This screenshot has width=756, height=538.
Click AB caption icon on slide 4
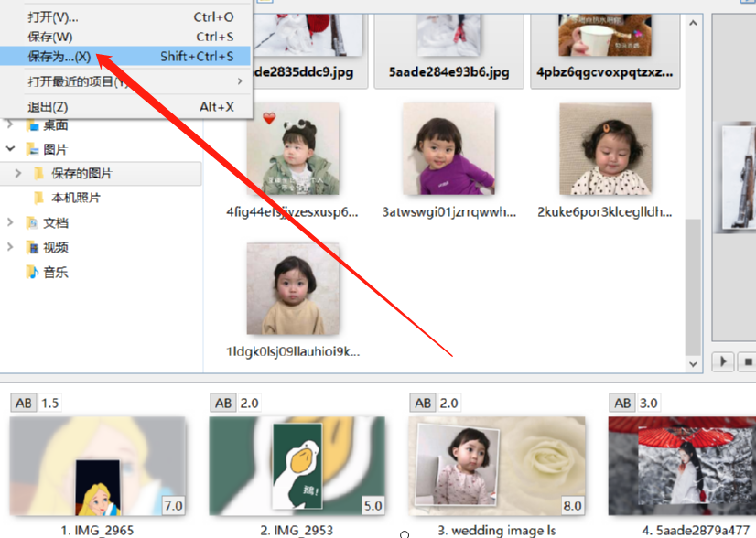pos(622,403)
